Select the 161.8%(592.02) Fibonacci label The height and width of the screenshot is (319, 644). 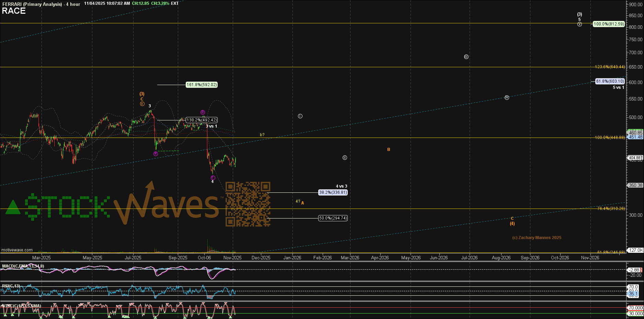pos(202,85)
